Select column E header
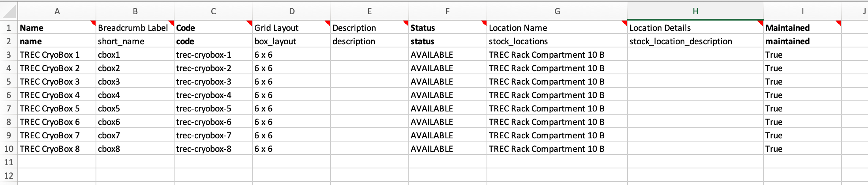 [370, 11]
